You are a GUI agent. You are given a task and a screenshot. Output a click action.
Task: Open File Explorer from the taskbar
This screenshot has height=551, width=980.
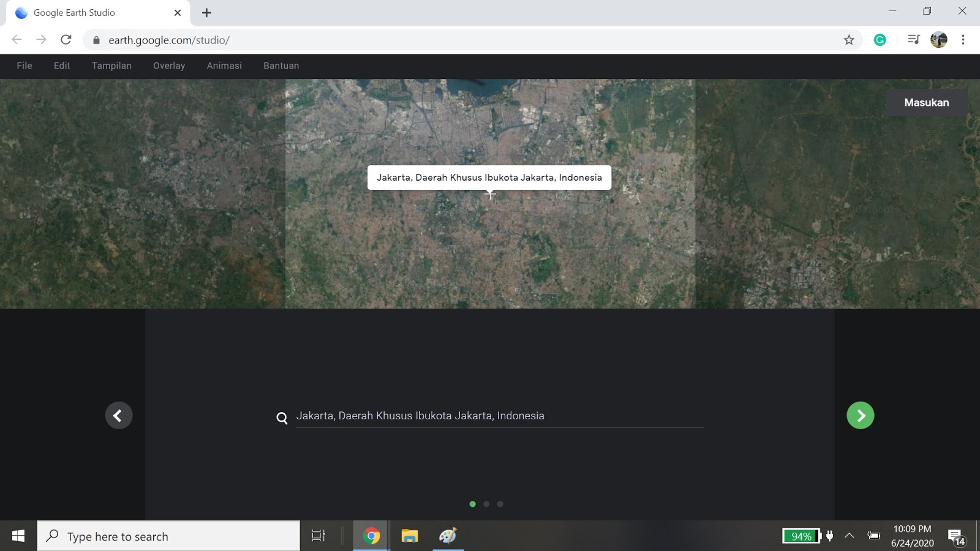pyautogui.click(x=410, y=536)
